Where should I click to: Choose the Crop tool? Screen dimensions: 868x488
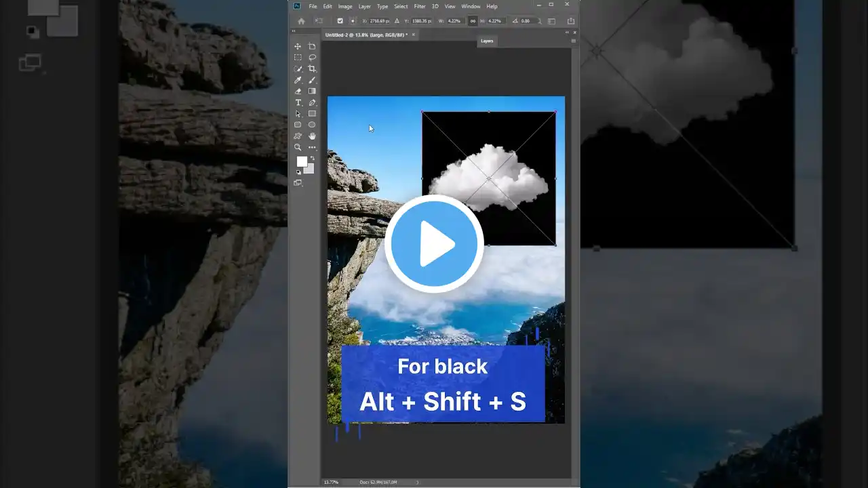click(312, 68)
